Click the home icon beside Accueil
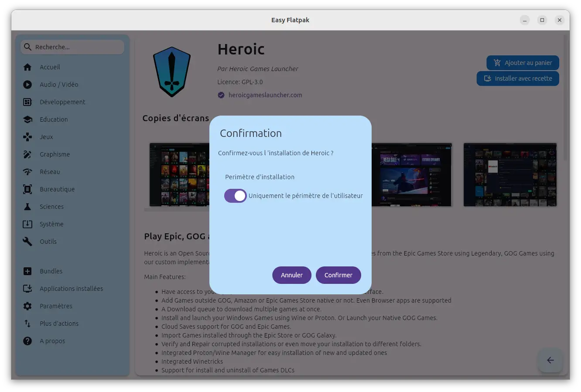The height and width of the screenshot is (392, 581). tap(27, 67)
